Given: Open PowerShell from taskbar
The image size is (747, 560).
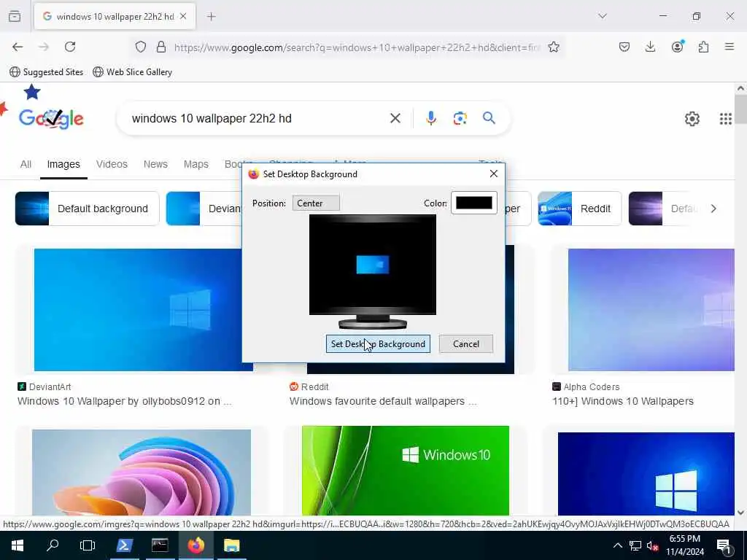Looking at the screenshot, I should click(x=124, y=545).
